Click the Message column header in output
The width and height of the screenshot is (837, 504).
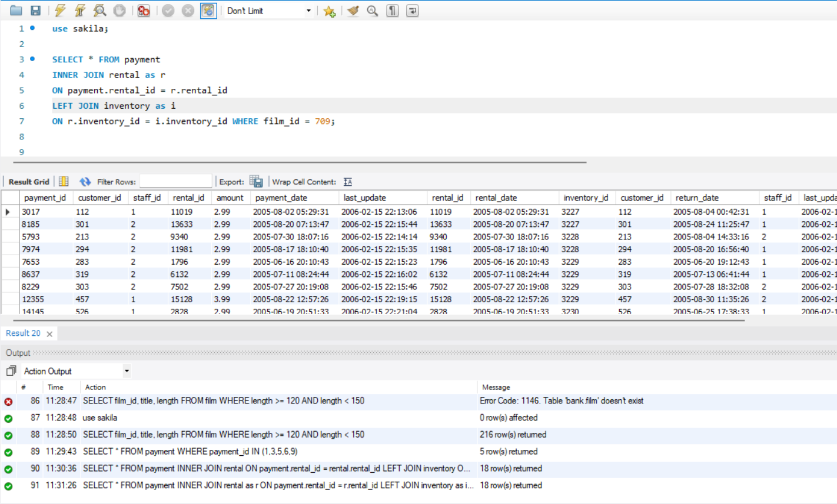(x=496, y=387)
